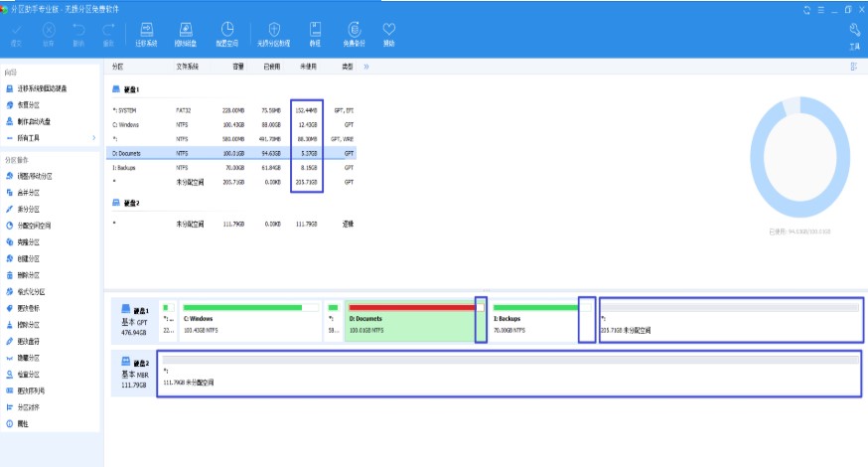Click the shield-shaped partition tutorial icon
This screenshot has width=868, height=467.
pos(273,34)
